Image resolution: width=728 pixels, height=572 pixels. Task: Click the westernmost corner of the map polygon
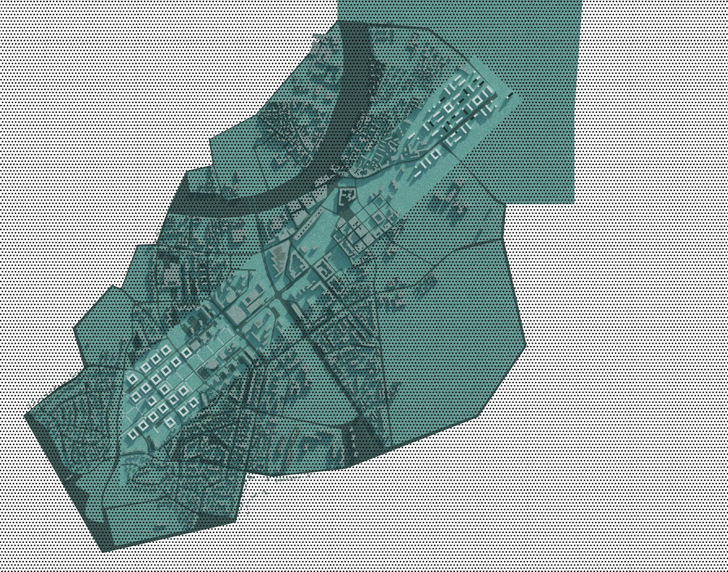coord(26,416)
